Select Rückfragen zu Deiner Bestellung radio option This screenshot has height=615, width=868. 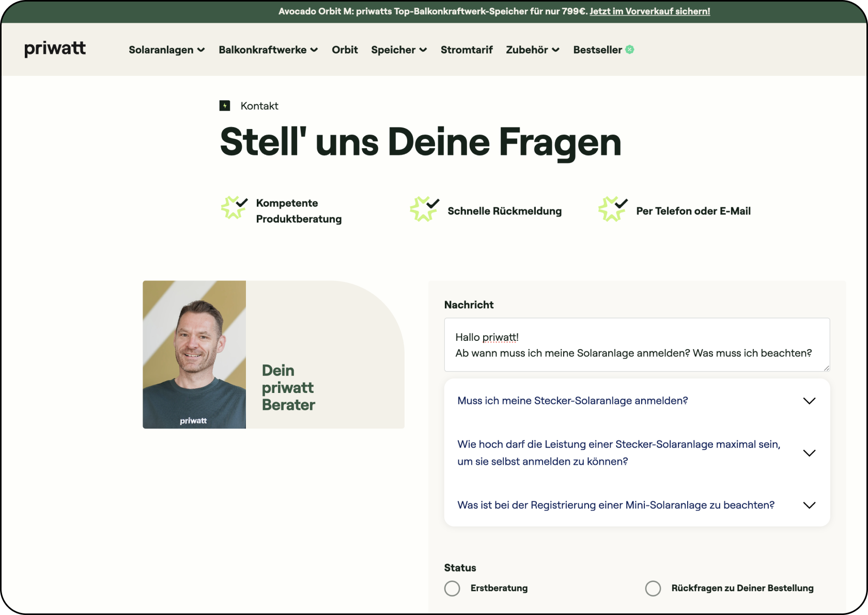pyautogui.click(x=653, y=588)
